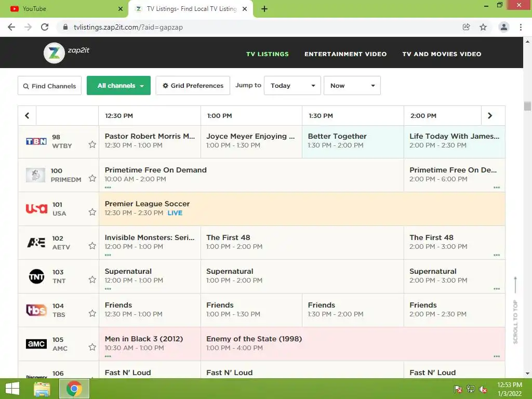Screen dimensions: 532x399
Task: Click the TBS channel logo
Action: tap(36, 310)
